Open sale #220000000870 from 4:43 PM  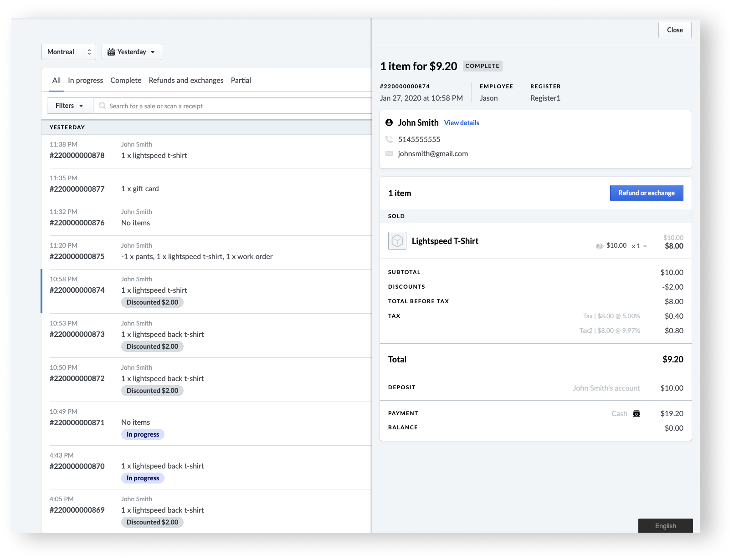pyautogui.click(x=206, y=467)
